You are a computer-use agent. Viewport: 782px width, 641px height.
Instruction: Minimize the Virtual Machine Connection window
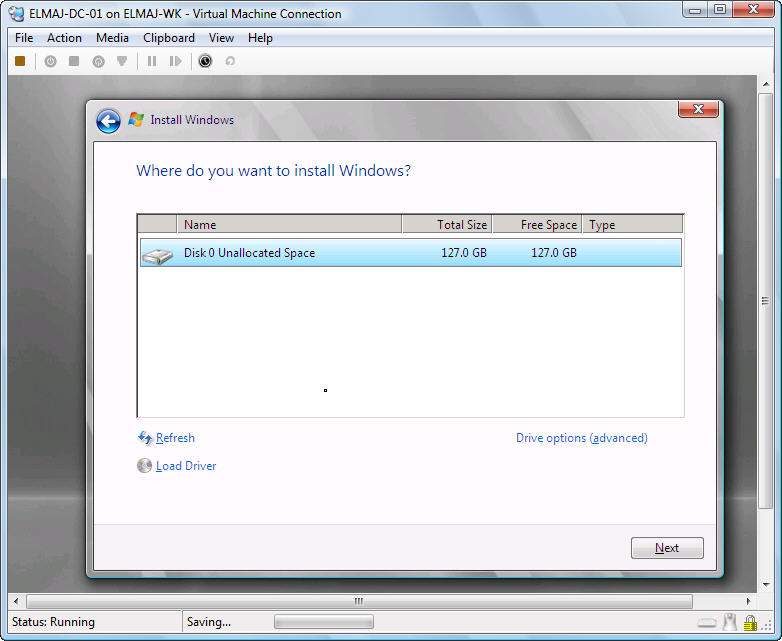[695, 10]
